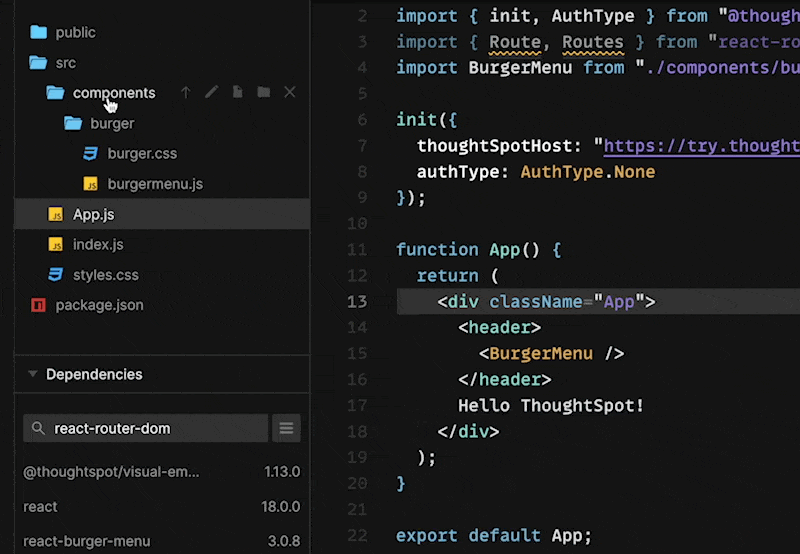Create new folder inside components

coord(264,92)
